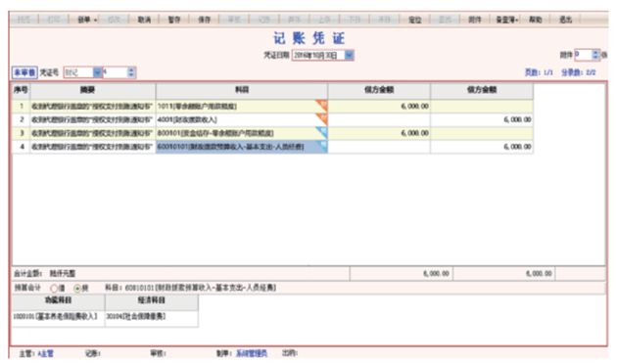Click row 1 summary cell
The width and height of the screenshot is (617, 364).
[x=92, y=106]
